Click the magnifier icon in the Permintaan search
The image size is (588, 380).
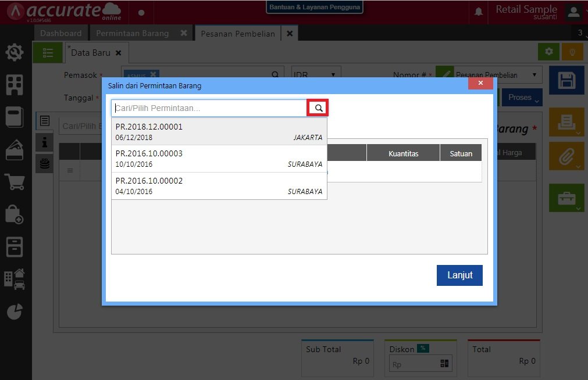coord(318,108)
